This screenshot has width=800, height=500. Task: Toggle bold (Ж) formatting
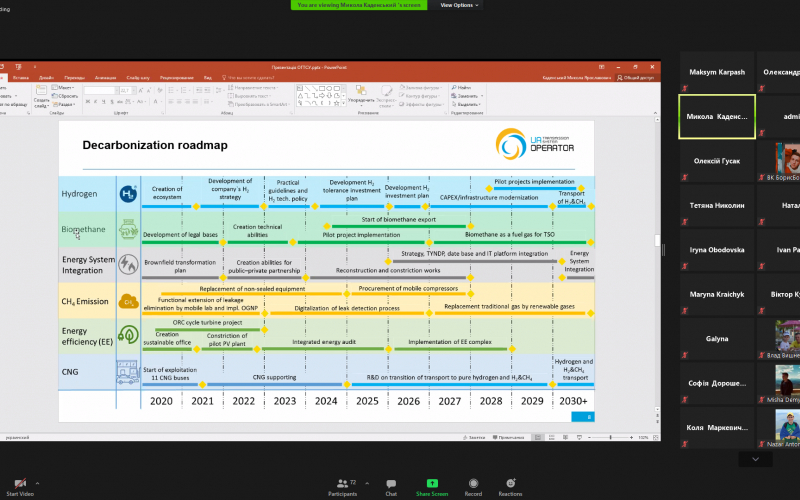[88, 102]
